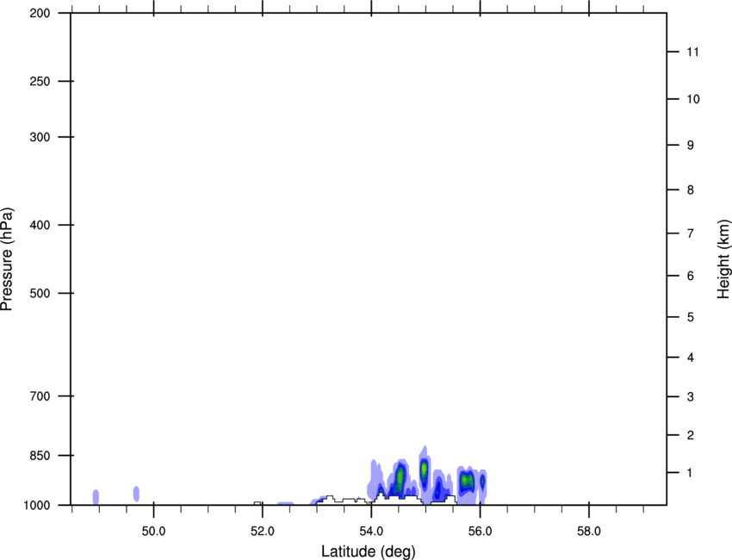Select the 700 pressure tick label
This screenshot has width=732, height=560.
pyautogui.click(x=39, y=396)
